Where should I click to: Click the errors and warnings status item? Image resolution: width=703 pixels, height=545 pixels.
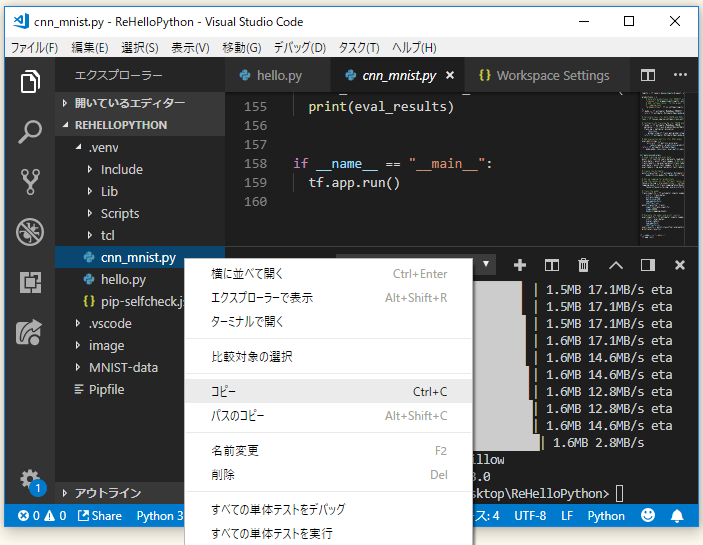click(42, 516)
